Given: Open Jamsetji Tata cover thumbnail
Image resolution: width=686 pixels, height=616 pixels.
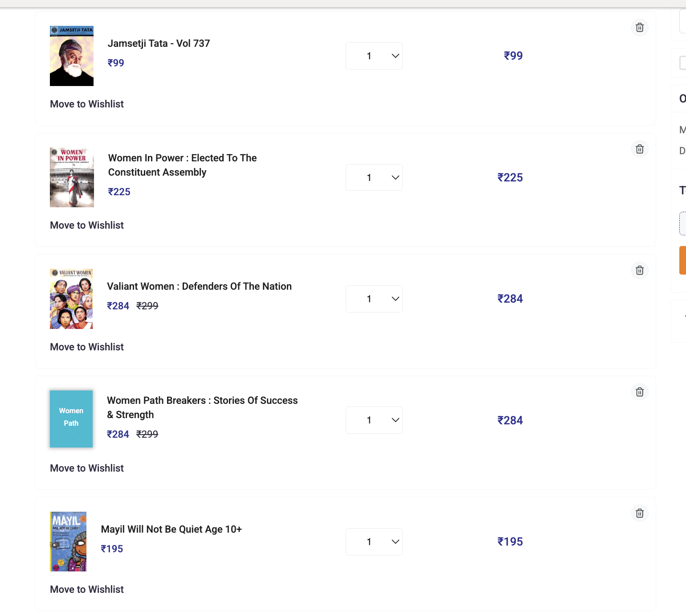Looking at the screenshot, I should [72, 56].
